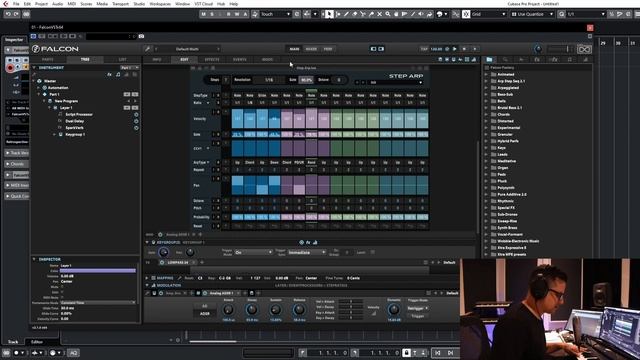Click the Trigger button in envelope panel

pos(417,316)
